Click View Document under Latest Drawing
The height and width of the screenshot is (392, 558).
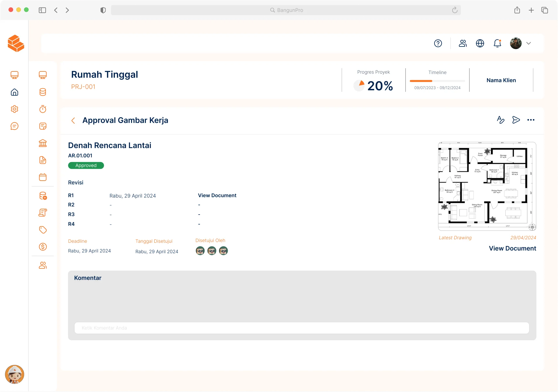coord(512,249)
